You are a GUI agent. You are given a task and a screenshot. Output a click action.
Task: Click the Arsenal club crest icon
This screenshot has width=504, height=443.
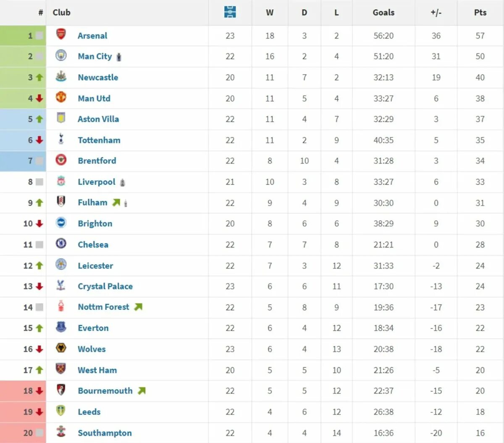[61, 34]
